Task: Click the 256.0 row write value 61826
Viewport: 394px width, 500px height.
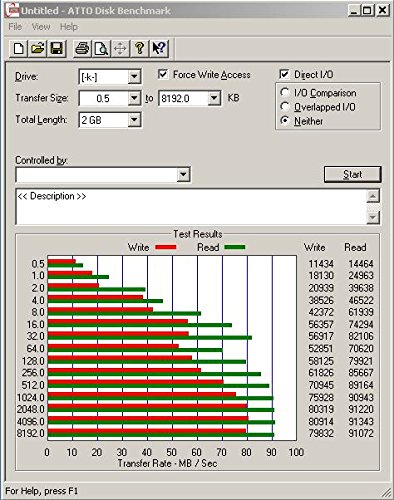Action: (321, 373)
